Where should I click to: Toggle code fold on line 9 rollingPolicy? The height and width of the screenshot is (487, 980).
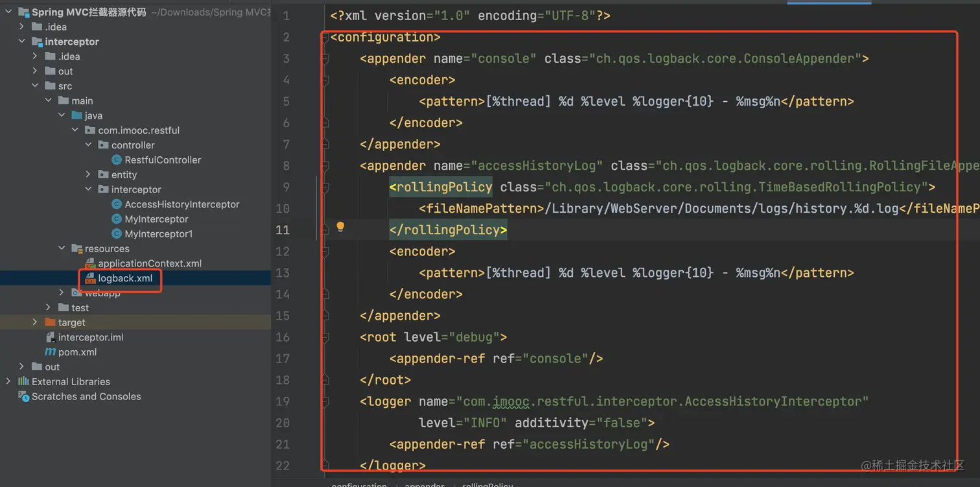325,187
